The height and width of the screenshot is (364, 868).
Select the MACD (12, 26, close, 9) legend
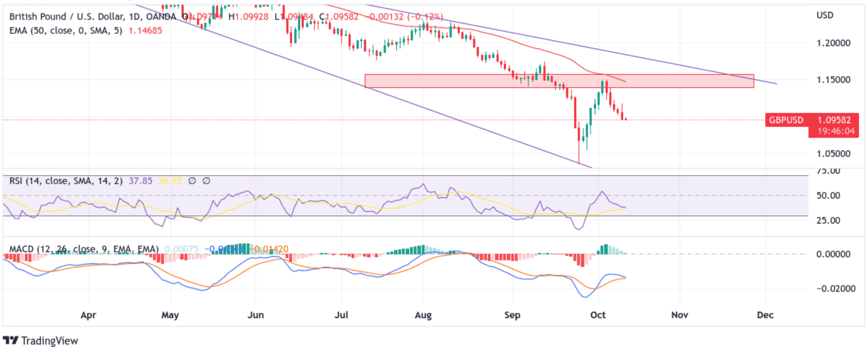click(x=84, y=249)
